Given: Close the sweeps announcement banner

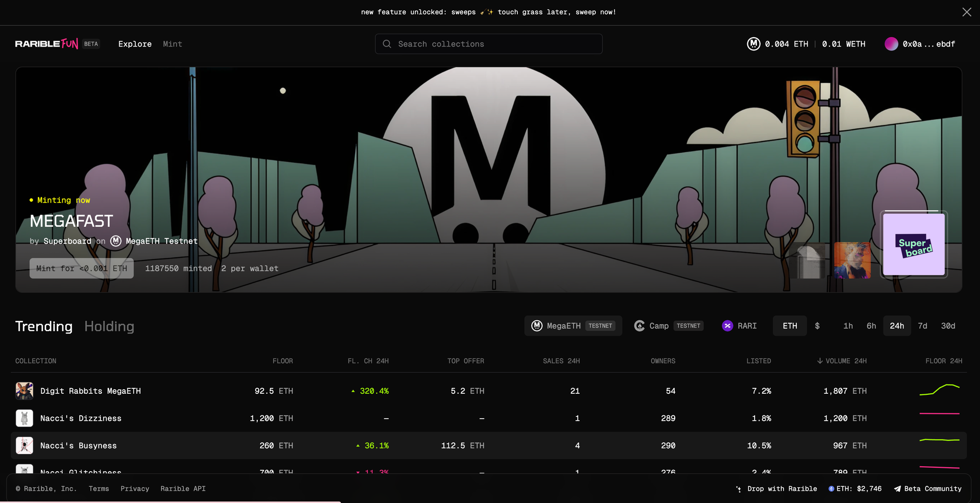Looking at the screenshot, I should tap(966, 12).
